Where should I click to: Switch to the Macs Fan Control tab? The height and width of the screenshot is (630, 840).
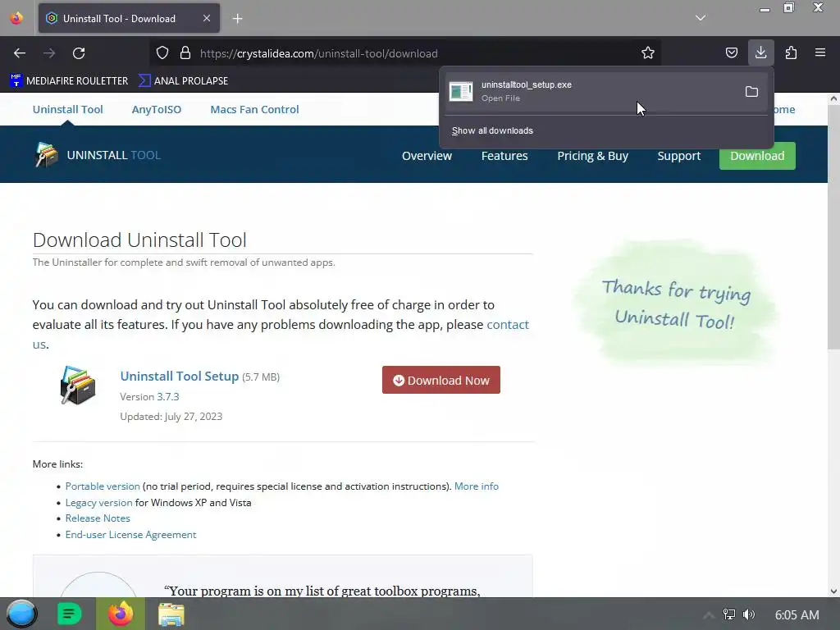[x=254, y=109]
